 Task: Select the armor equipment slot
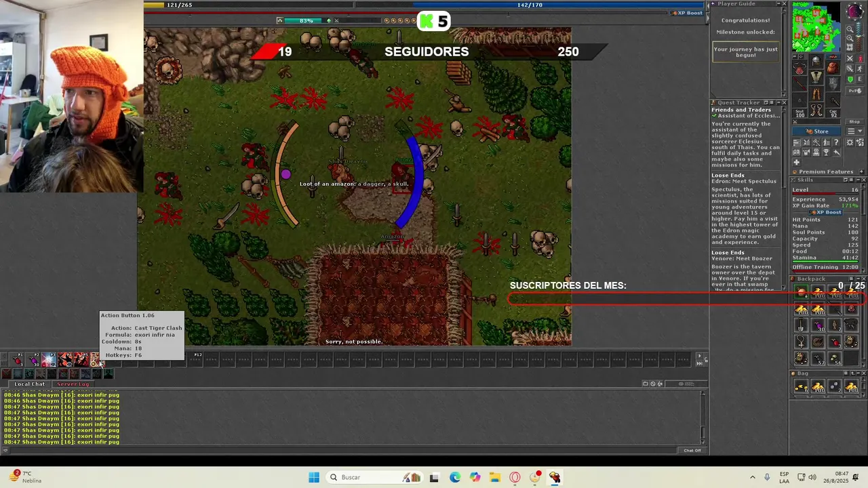[816, 77]
